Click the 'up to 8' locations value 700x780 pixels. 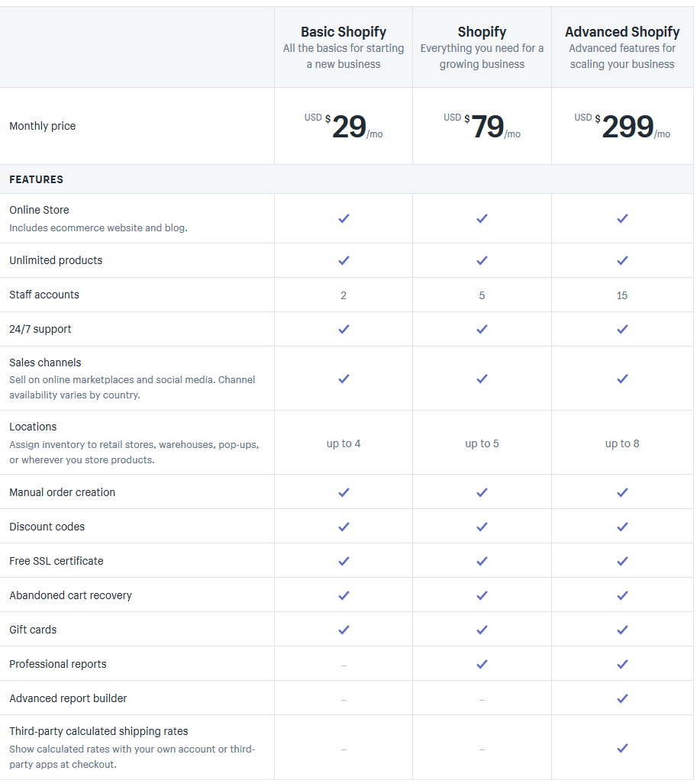622,443
